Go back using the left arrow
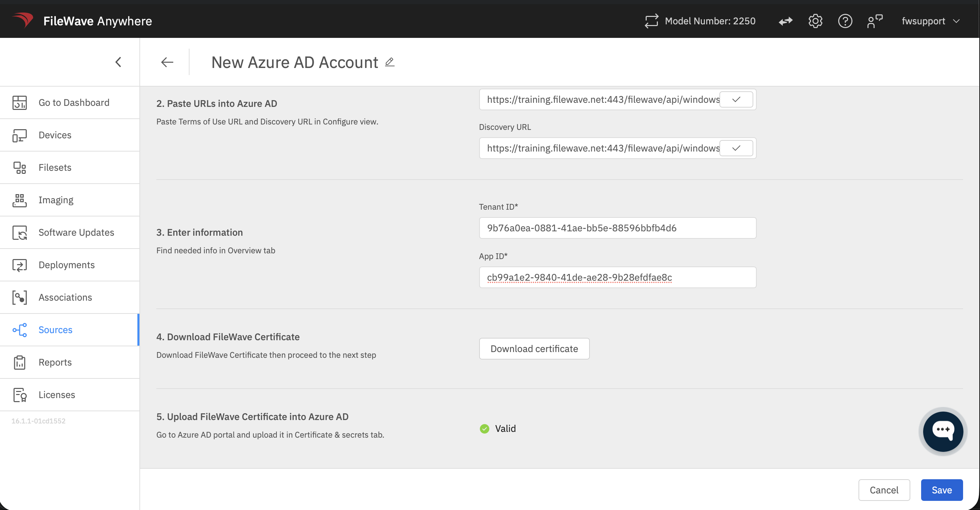 167,62
